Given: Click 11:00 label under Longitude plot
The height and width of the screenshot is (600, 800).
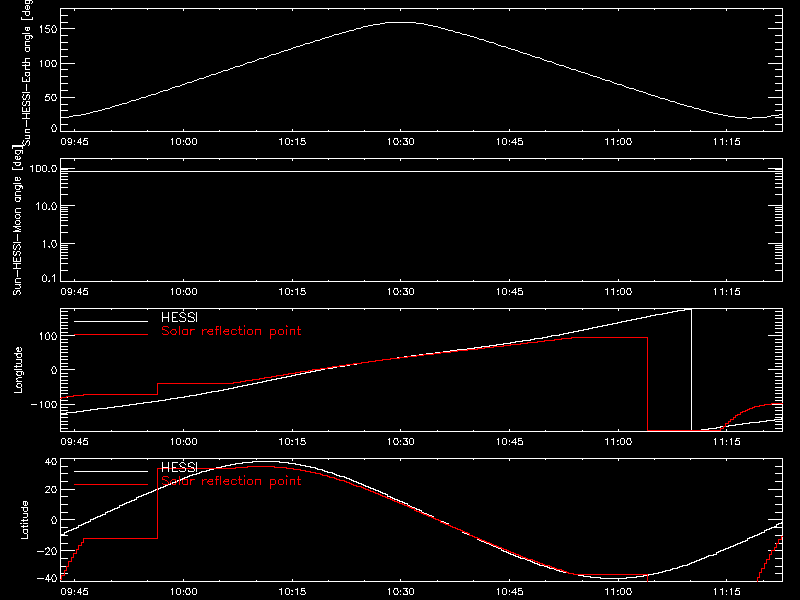Looking at the screenshot, I should point(618,441).
